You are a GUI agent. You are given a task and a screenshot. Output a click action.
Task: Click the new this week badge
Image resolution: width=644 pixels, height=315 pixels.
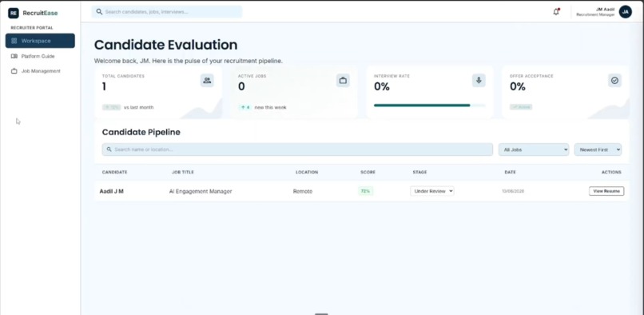(x=245, y=107)
